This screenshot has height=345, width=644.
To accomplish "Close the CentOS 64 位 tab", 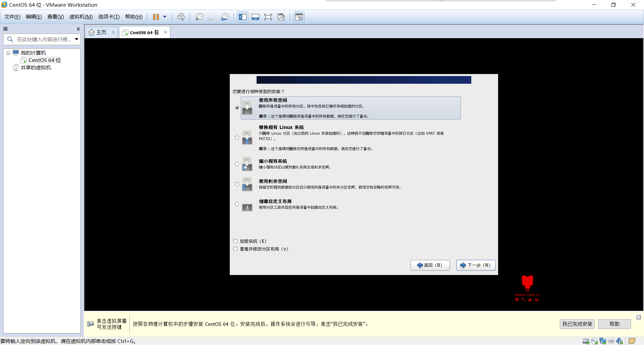I will (165, 32).
